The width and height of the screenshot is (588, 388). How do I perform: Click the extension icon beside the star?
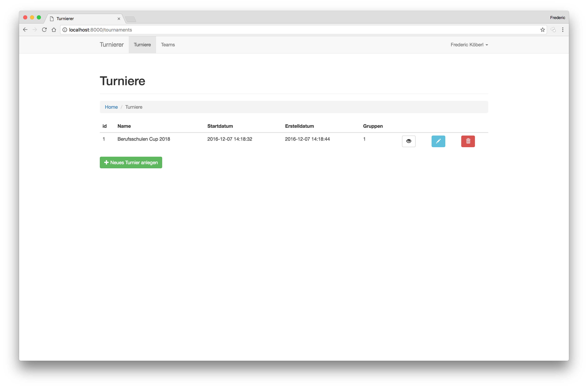tap(553, 30)
